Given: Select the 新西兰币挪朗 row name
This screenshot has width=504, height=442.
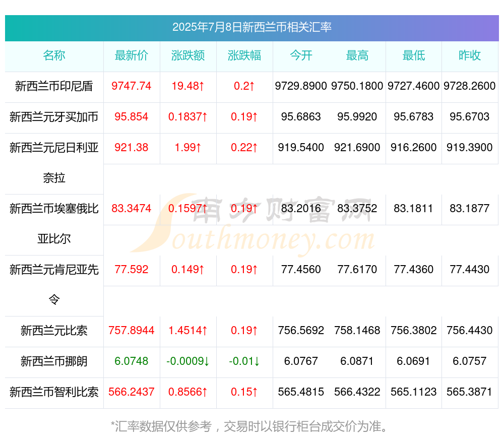Looking at the screenshot, I should tap(54, 361).
